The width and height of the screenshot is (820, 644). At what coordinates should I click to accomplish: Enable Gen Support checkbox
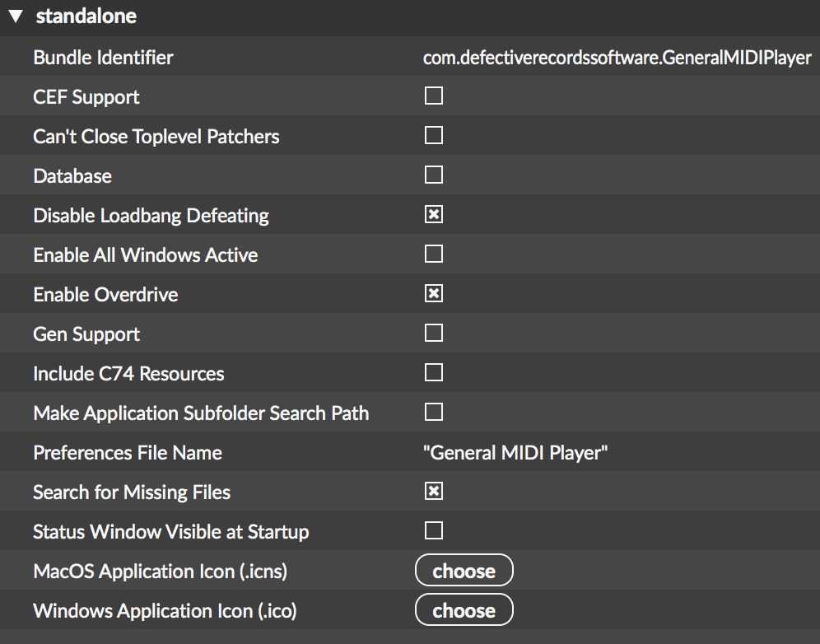434,333
